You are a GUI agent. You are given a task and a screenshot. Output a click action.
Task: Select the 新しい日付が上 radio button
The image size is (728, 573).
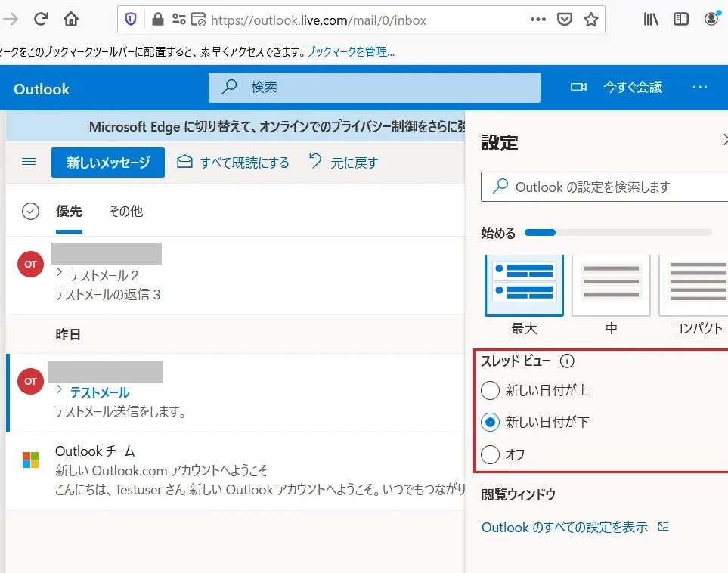[491, 390]
